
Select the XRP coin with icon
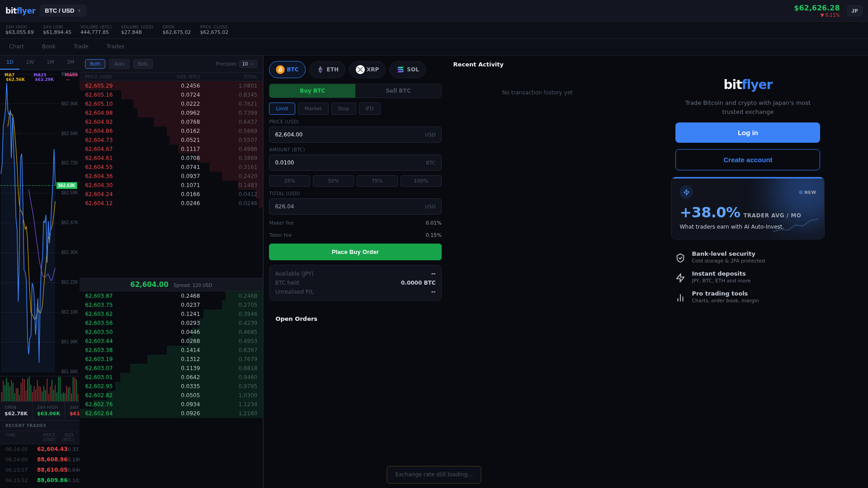point(367,70)
